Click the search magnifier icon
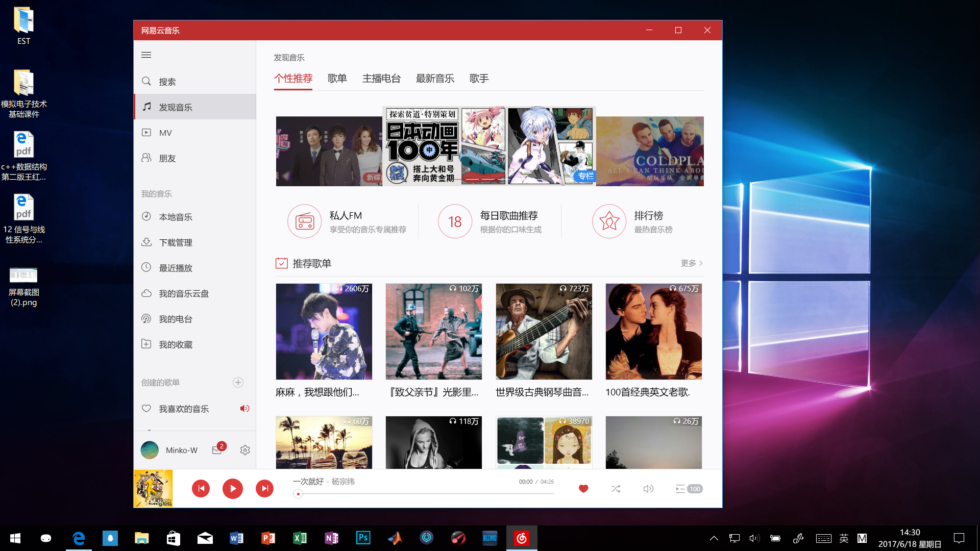This screenshot has width=980, height=551. [146, 81]
